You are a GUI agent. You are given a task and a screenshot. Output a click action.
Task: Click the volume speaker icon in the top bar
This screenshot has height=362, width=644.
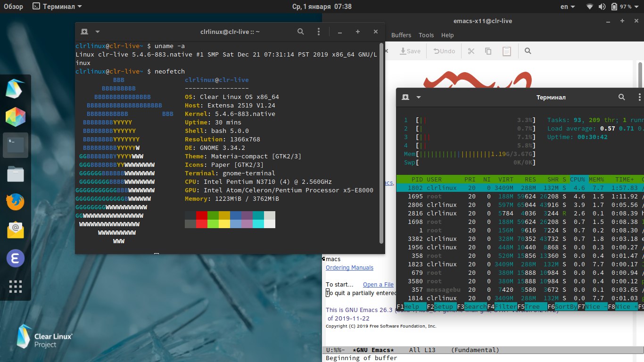[602, 7]
